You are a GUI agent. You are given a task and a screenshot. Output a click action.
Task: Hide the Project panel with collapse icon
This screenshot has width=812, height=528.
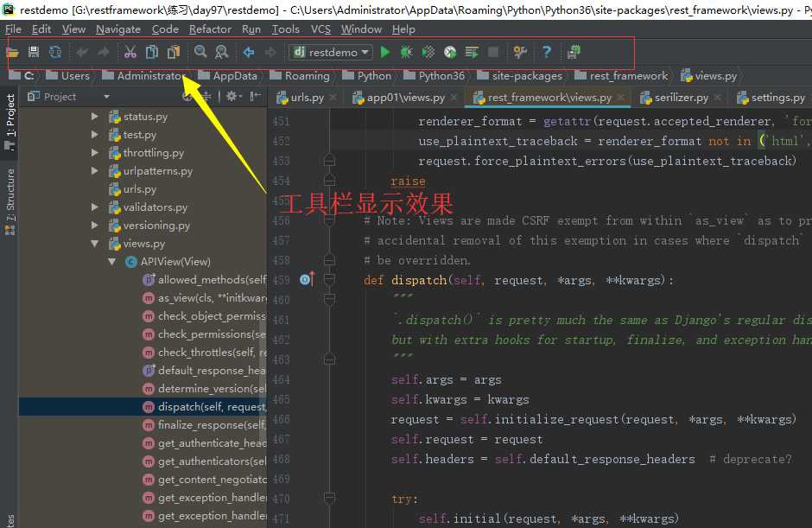[x=256, y=97]
